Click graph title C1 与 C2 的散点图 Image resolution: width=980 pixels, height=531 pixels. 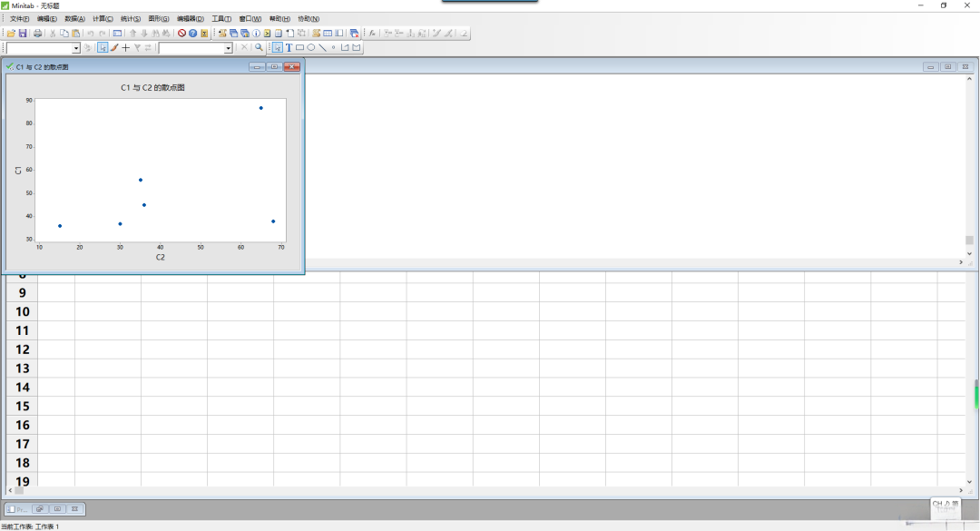click(152, 87)
